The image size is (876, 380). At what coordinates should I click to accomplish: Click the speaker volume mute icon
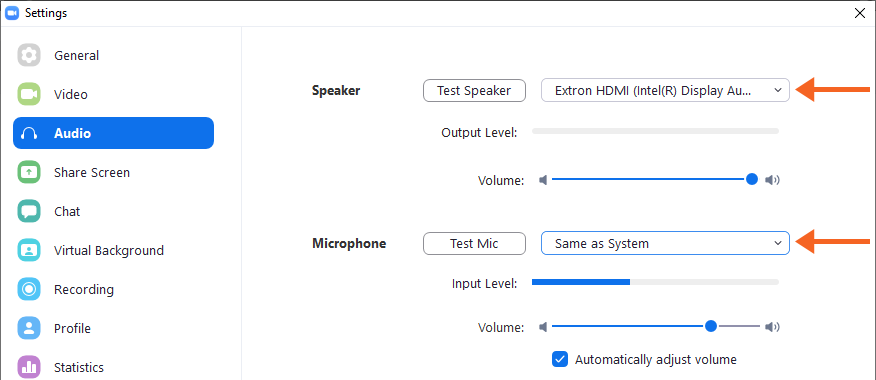[542, 180]
